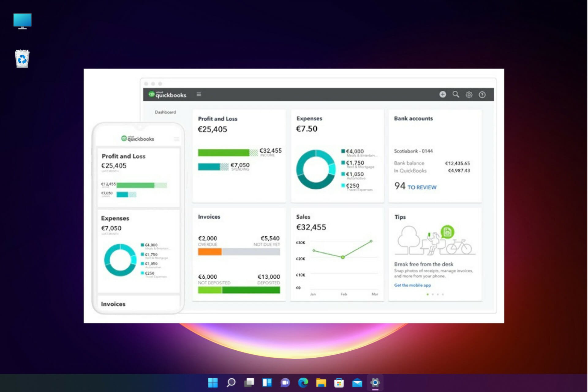This screenshot has width=588, height=392.
Task: Open the Settings gear in the taskbar
Action: tap(375, 383)
